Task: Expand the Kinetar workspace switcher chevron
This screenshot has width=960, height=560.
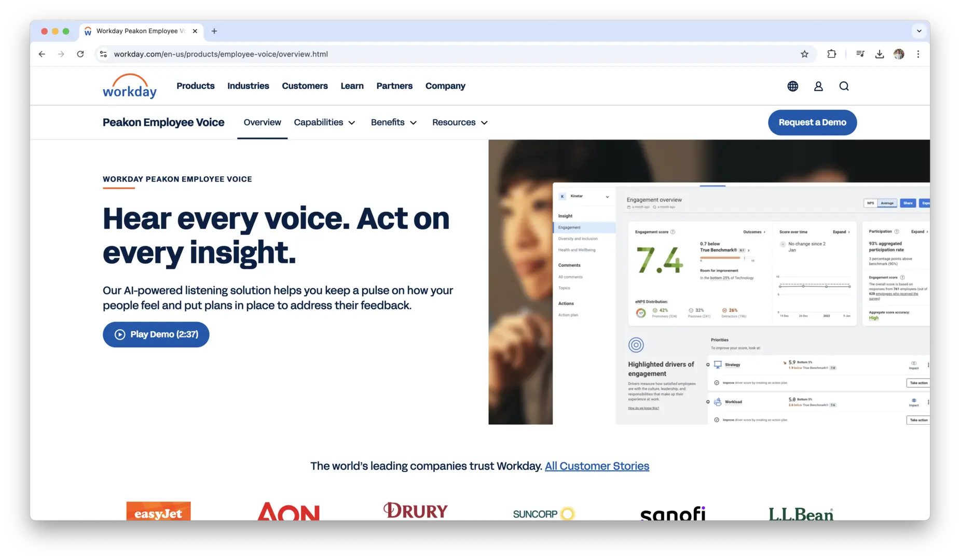Action: [x=607, y=197]
